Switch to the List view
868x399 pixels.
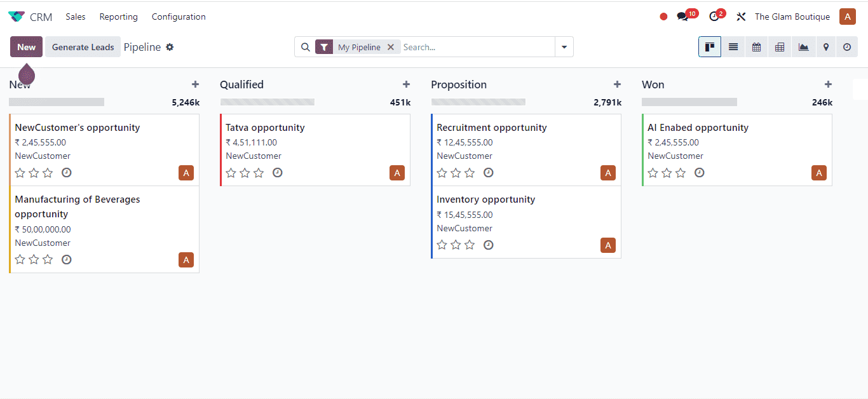pyautogui.click(x=733, y=46)
